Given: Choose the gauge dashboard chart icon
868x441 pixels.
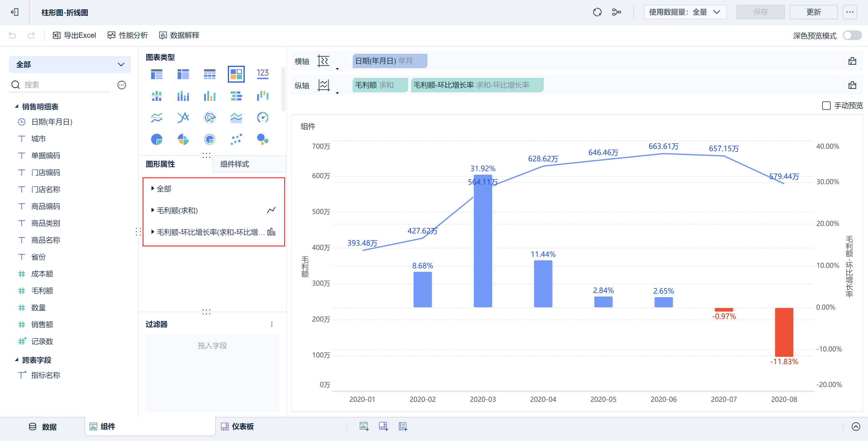Looking at the screenshot, I should pos(263,118).
